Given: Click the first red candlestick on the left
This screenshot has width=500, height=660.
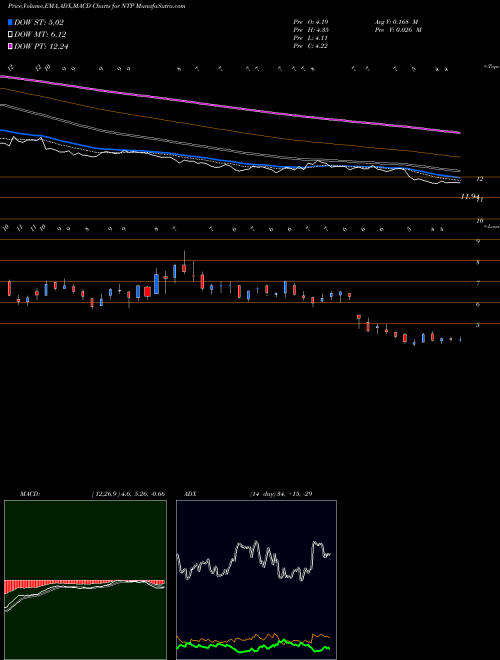Looking at the screenshot, I should point(9,289).
